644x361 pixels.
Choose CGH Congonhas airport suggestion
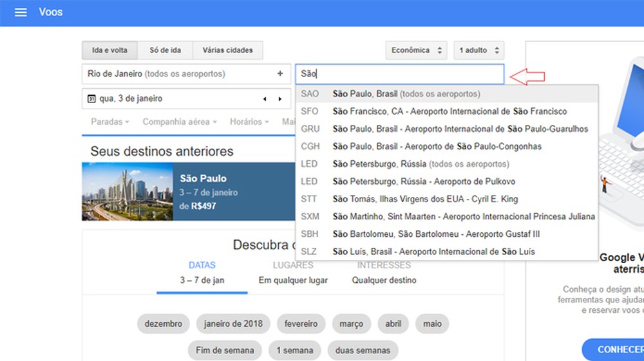[x=446, y=147]
